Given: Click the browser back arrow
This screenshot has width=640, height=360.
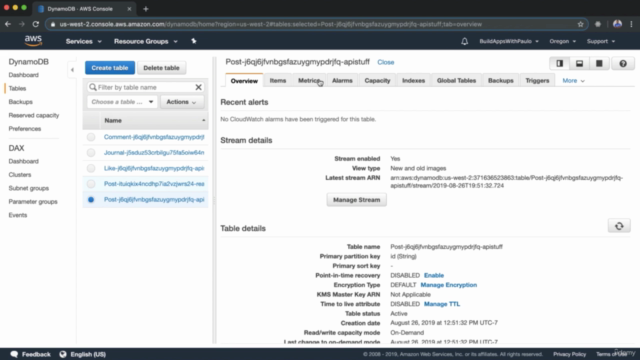Looking at the screenshot, I should click(x=8, y=24).
